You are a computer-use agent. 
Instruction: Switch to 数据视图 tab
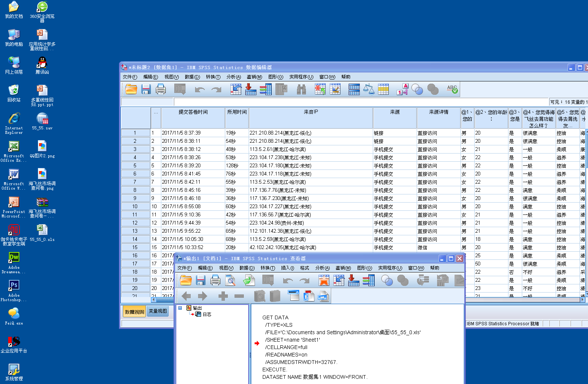click(x=134, y=312)
